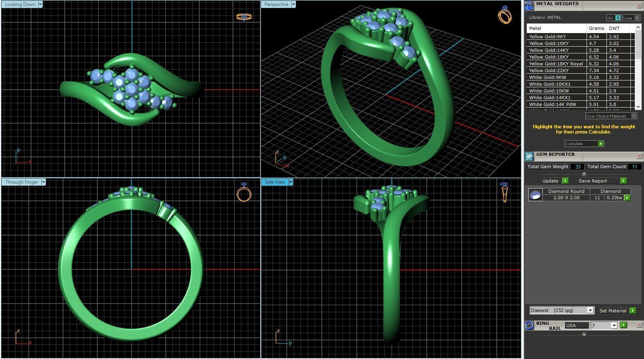This screenshot has height=359, width=644.
Task: Click the Through Finger view ring icon
Action: tap(244, 192)
